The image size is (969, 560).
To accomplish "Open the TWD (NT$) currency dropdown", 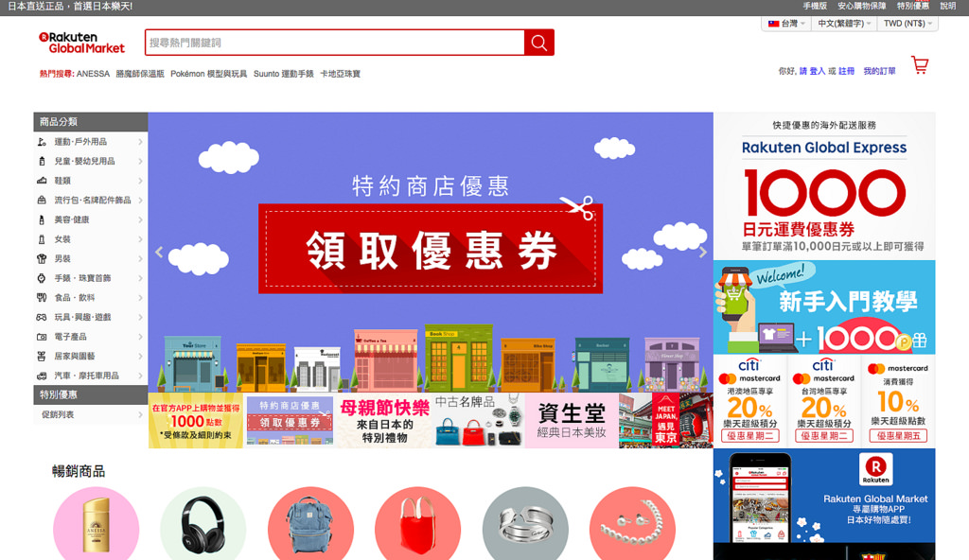I will (907, 24).
